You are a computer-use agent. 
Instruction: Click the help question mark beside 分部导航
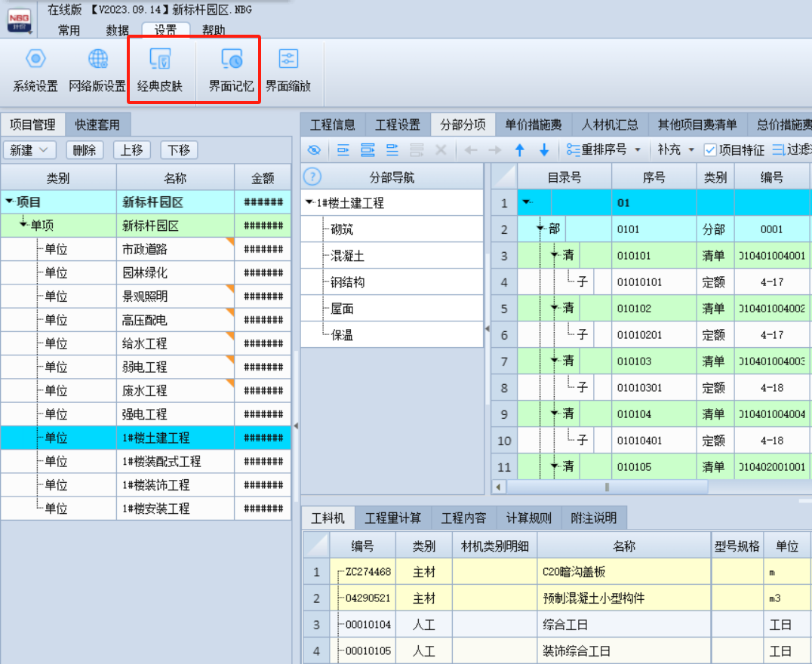312,177
